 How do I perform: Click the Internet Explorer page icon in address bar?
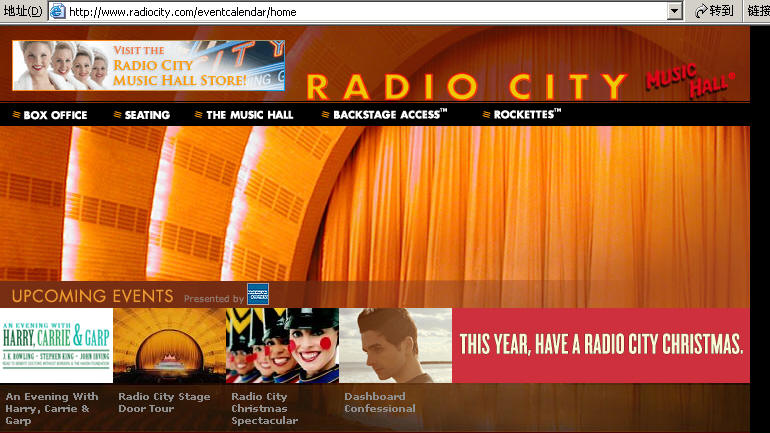point(57,11)
